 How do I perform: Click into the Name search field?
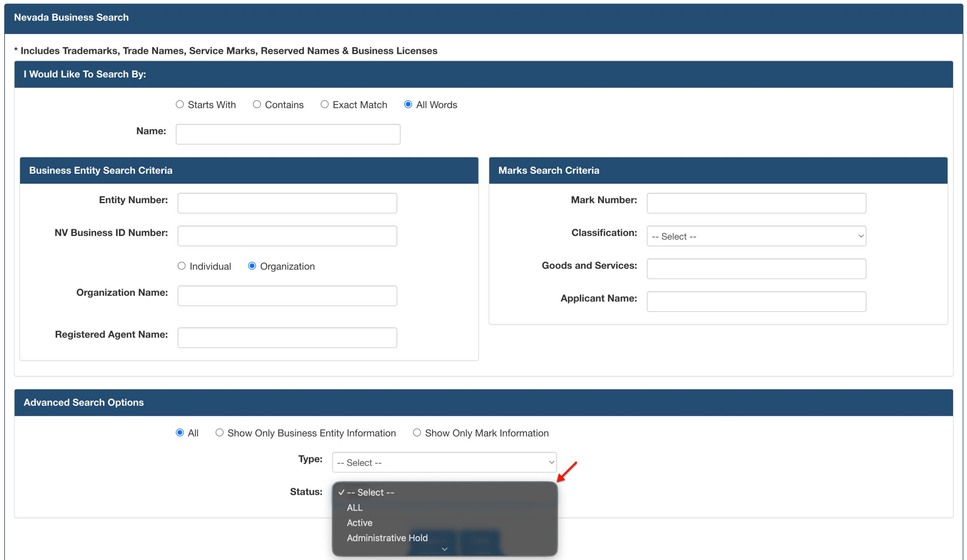coord(288,134)
